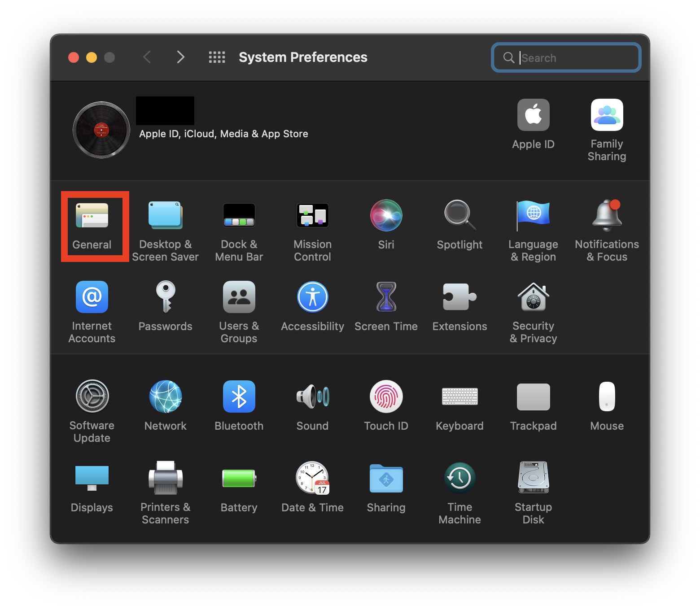Go back with the left chevron
The height and width of the screenshot is (610, 700).
pyautogui.click(x=147, y=57)
